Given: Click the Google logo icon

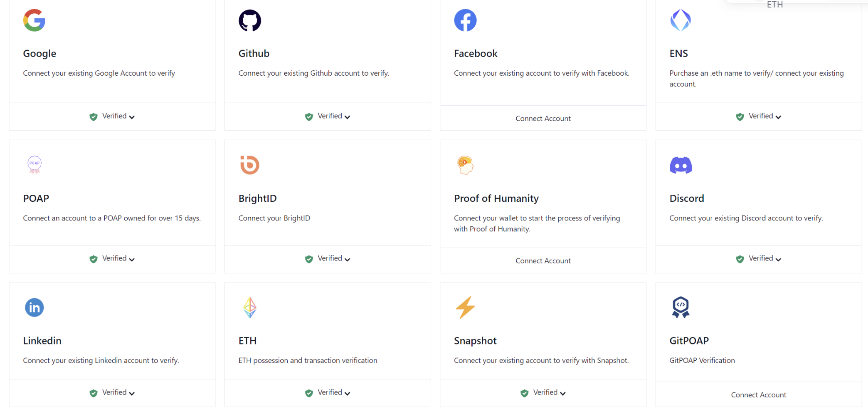Looking at the screenshot, I should click(x=34, y=20).
